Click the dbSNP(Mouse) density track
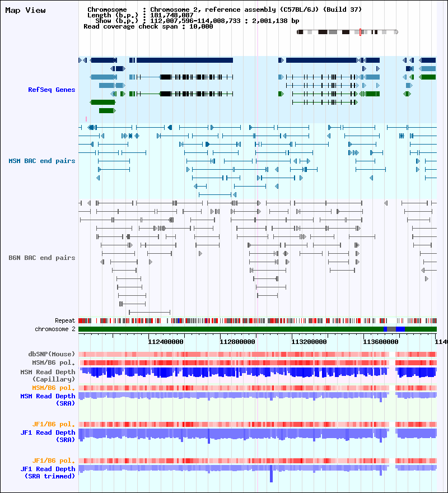 258,354
